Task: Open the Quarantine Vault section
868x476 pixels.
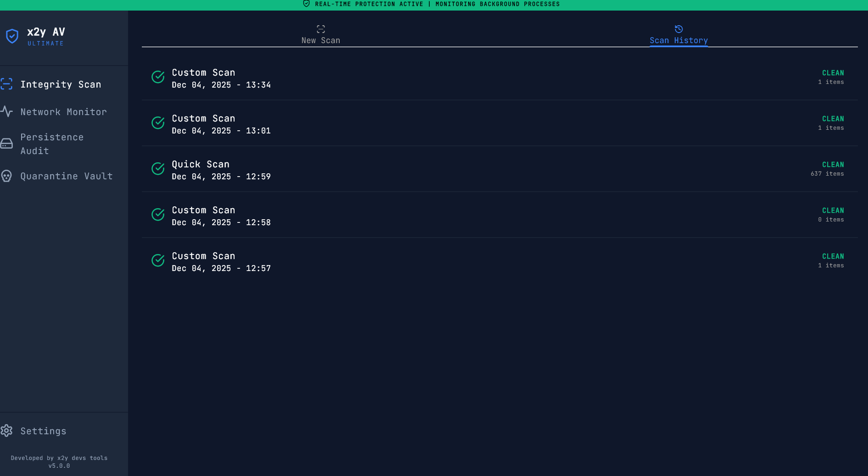Action: (66, 176)
